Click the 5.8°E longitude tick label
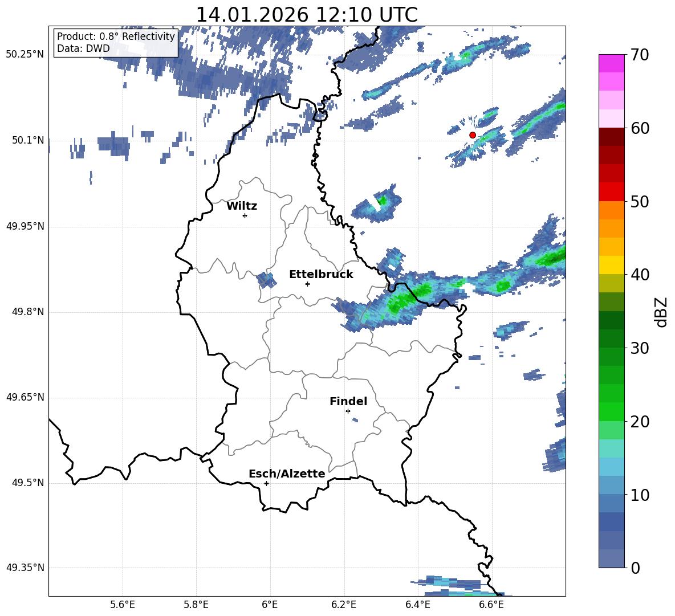The width and height of the screenshot is (675, 616). [x=196, y=605]
